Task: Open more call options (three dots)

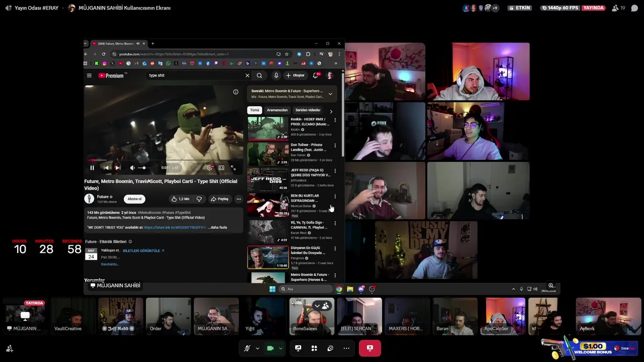Action: coord(346,348)
